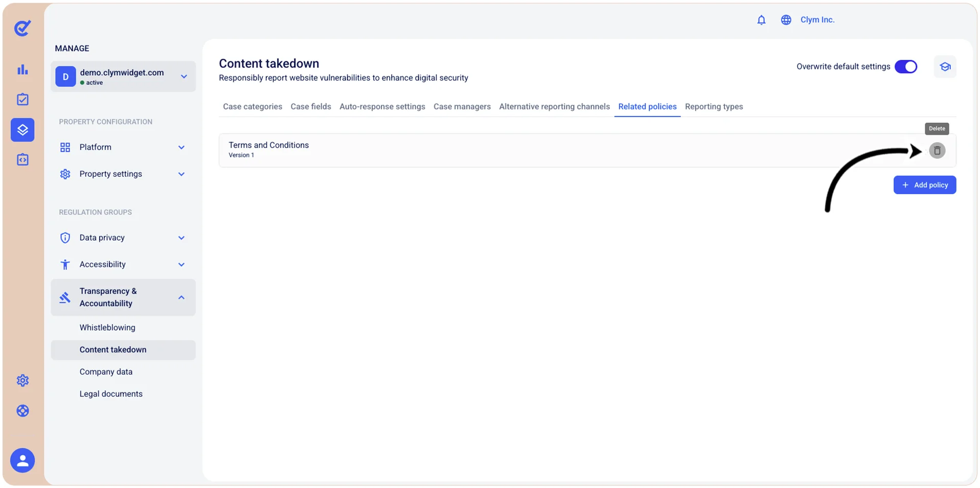Collapse Transparency & Accountability chevron

pyautogui.click(x=181, y=297)
